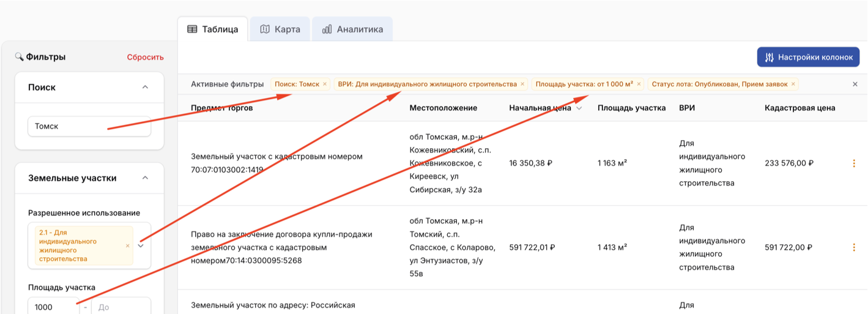Open row menu for the 591 722,01 ₽ lot
The width and height of the screenshot is (868, 314).
[854, 248]
